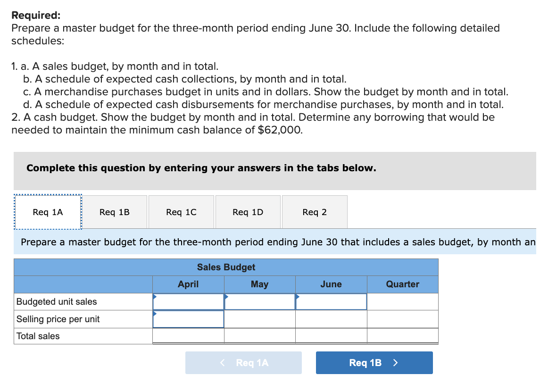Click the Sales Budget table title
This screenshot has width=540, height=392.
click(226, 267)
